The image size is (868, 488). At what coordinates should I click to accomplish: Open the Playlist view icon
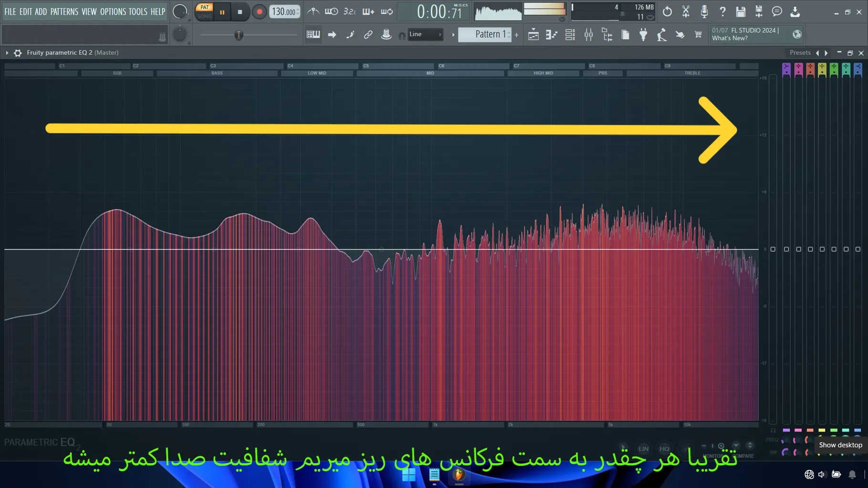coord(534,34)
